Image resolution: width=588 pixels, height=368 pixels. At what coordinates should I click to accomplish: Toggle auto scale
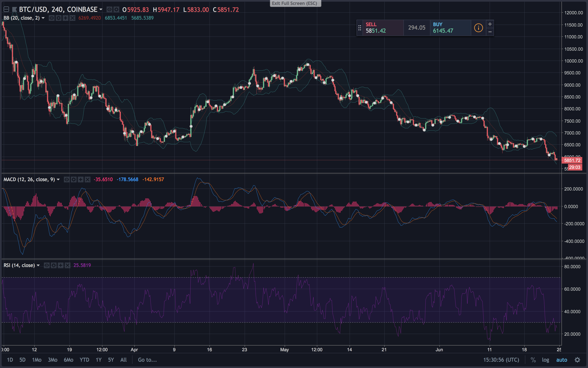561,360
